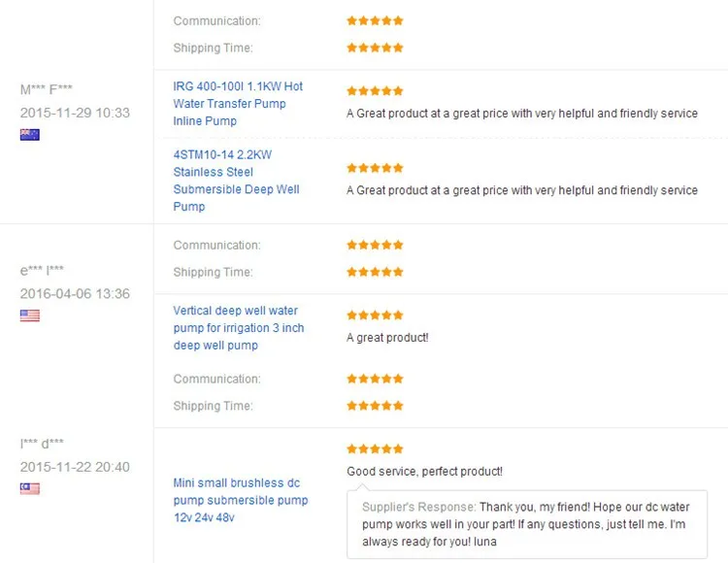Viewport: 728px width, 563px height.
Task: Click Shipping Time stars below Vertical deep well review
Action: pyautogui.click(x=375, y=406)
